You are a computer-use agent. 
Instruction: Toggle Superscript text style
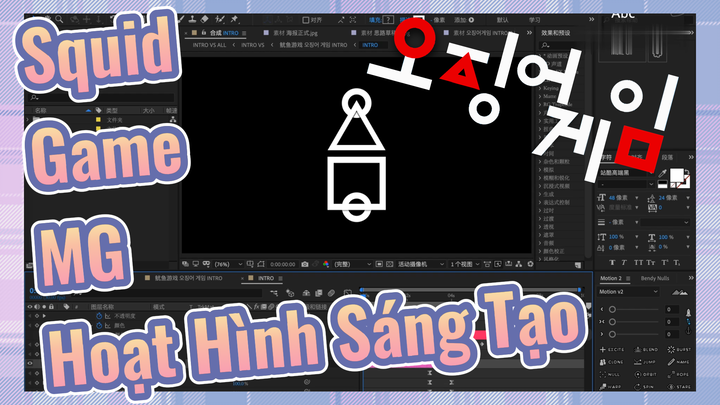pyautogui.click(x=664, y=263)
